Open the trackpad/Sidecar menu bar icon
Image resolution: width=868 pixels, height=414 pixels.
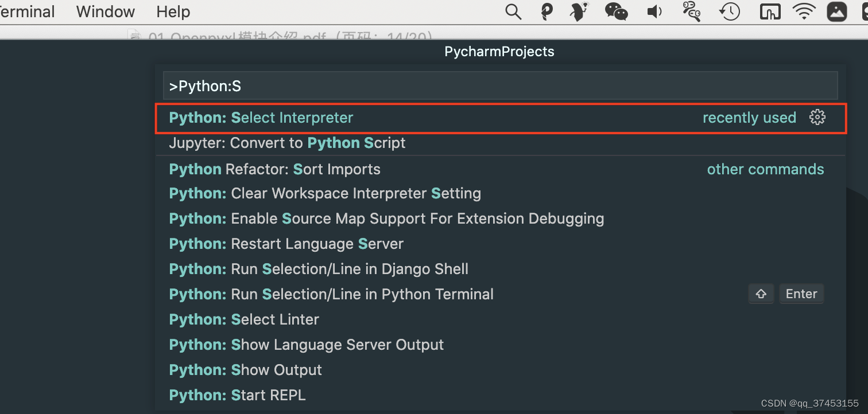point(770,11)
